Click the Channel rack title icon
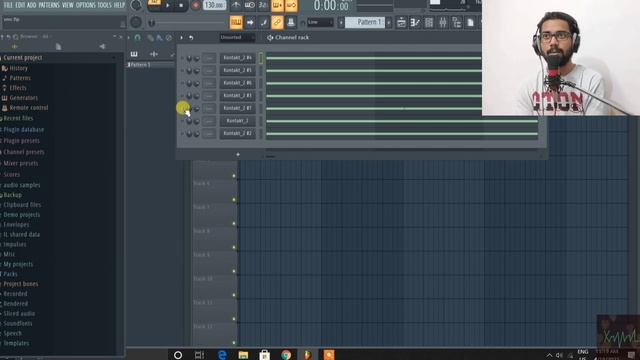 pos(270,38)
